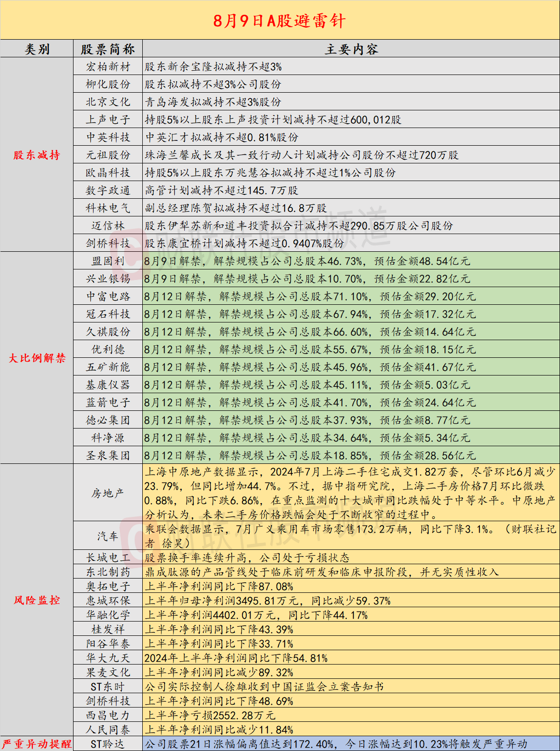Click the 风险监控 category cell
Image resolution: width=560 pixels, height=751 pixels.
pos(37,600)
